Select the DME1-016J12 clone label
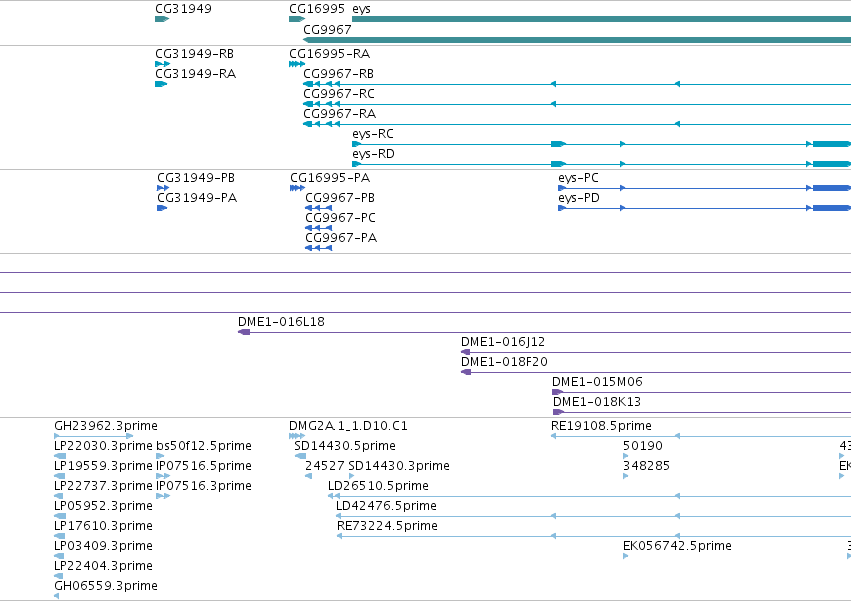 pos(503,342)
